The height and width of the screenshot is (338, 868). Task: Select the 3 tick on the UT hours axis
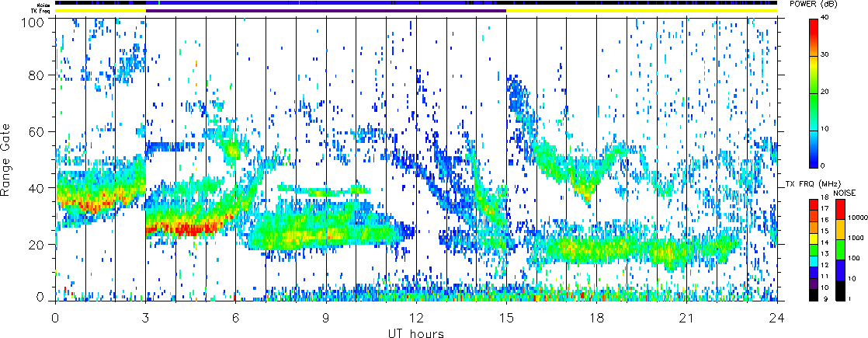[145, 318]
